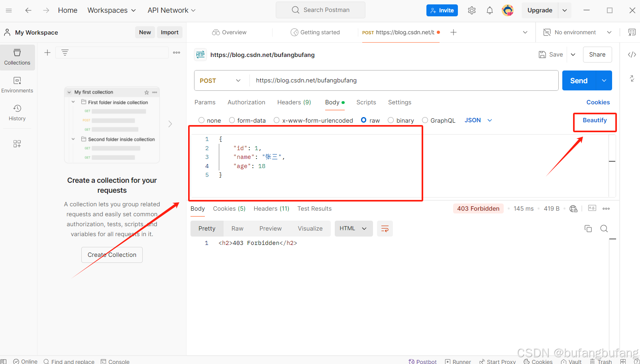Screen dimensions: 640x364
Task: Expand the Save options arrow
Action: click(x=573, y=55)
